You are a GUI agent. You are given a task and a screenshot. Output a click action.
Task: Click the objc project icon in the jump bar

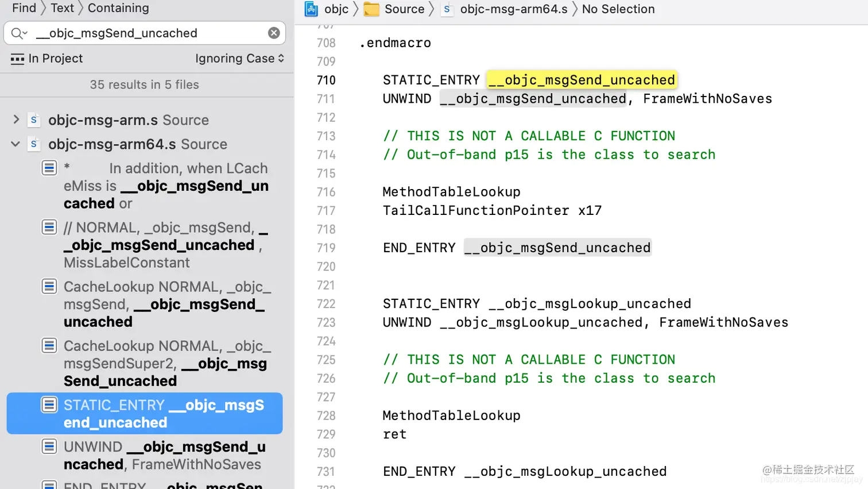pyautogui.click(x=311, y=9)
